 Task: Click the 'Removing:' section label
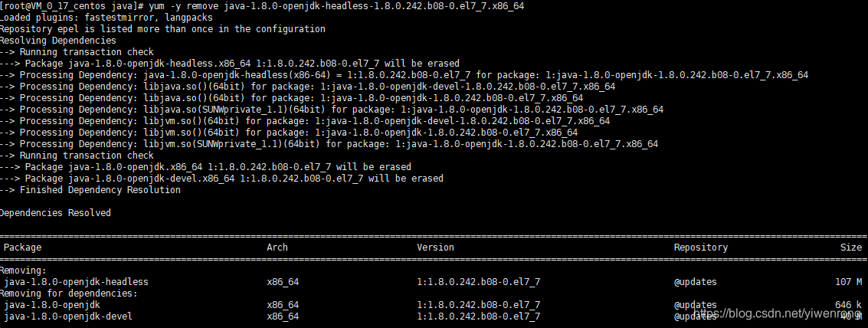(24, 271)
